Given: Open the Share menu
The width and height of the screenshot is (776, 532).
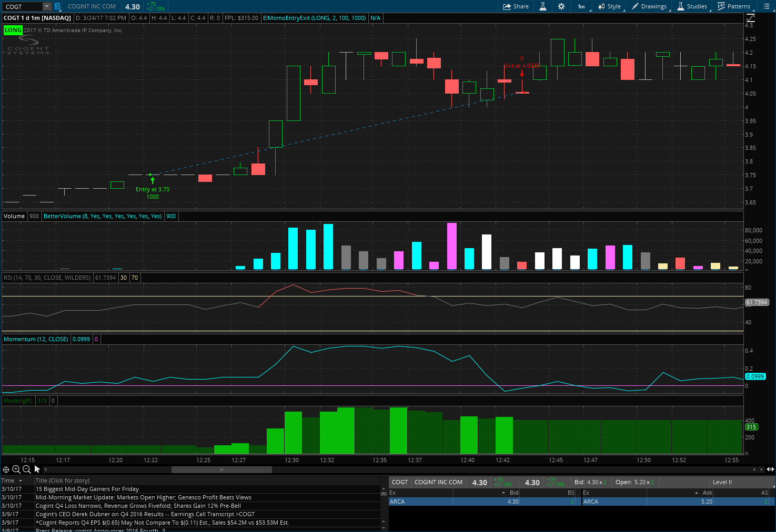Looking at the screenshot, I should point(516,6).
